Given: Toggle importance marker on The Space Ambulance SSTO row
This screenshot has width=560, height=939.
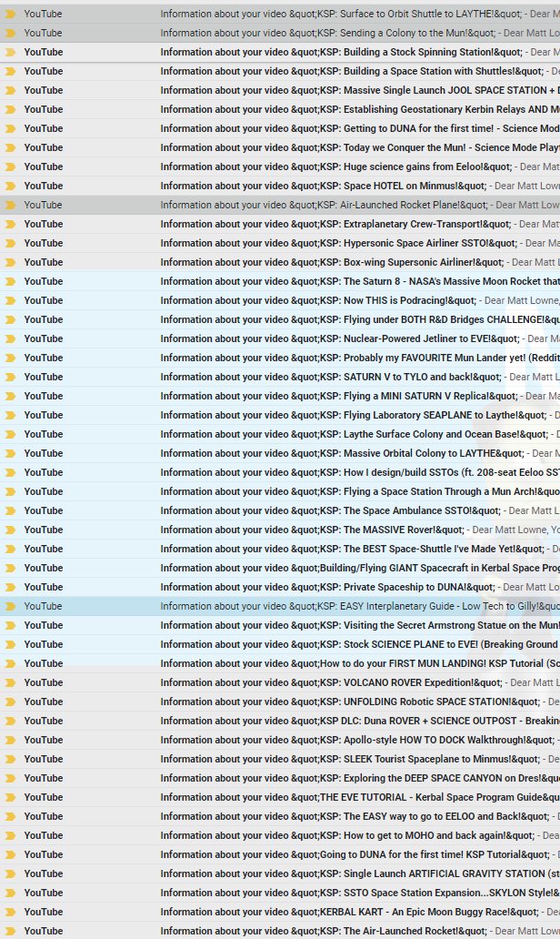Looking at the screenshot, I should [10, 510].
